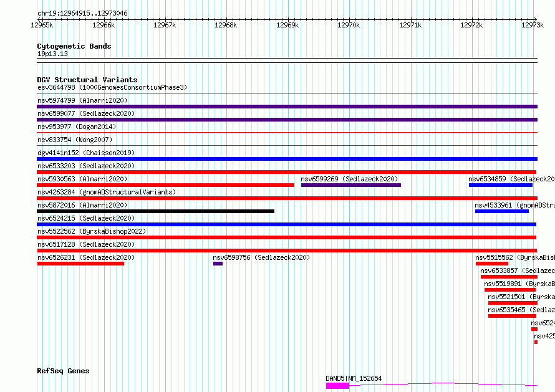Viewport: 555px width, 392px height.
Task: Select the nsv5519891 red bar
Action: point(509,290)
